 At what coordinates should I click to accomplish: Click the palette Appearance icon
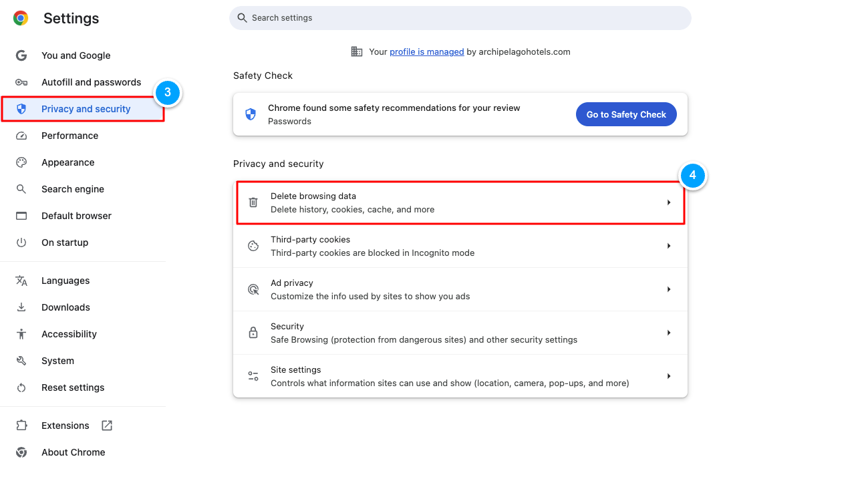[21, 162]
